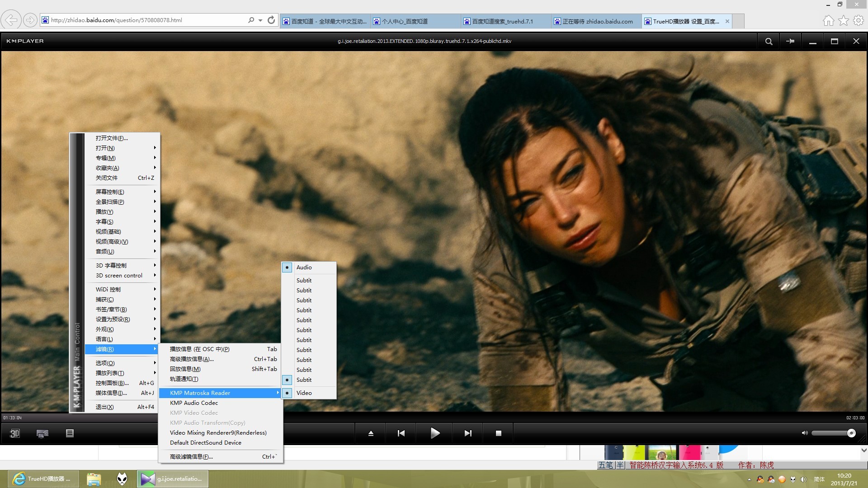Close the TrueHD播放器 browser tab

727,21
